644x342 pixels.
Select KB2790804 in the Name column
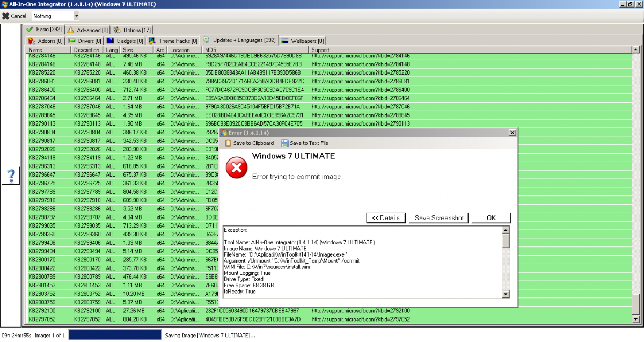coord(42,132)
